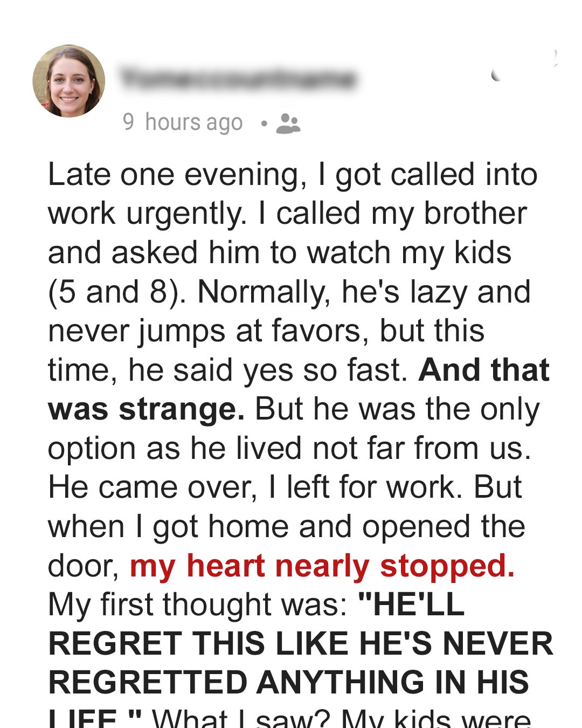Image resolution: width=582 pixels, height=728 pixels.
Task: Click the bold "REGRETTED ANYTHING IN HIS" line
Action: pos(289,683)
